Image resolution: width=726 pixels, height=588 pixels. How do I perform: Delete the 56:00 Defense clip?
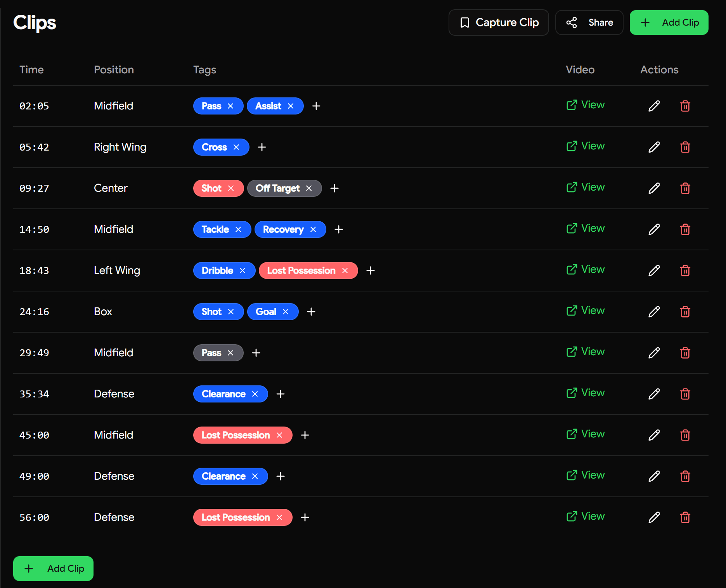click(x=685, y=517)
